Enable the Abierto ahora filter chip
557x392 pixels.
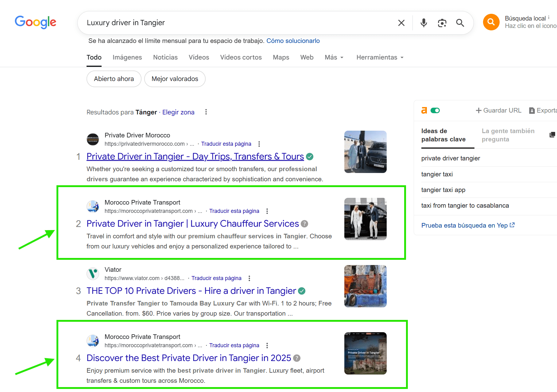pyautogui.click(x=114, y=79)
